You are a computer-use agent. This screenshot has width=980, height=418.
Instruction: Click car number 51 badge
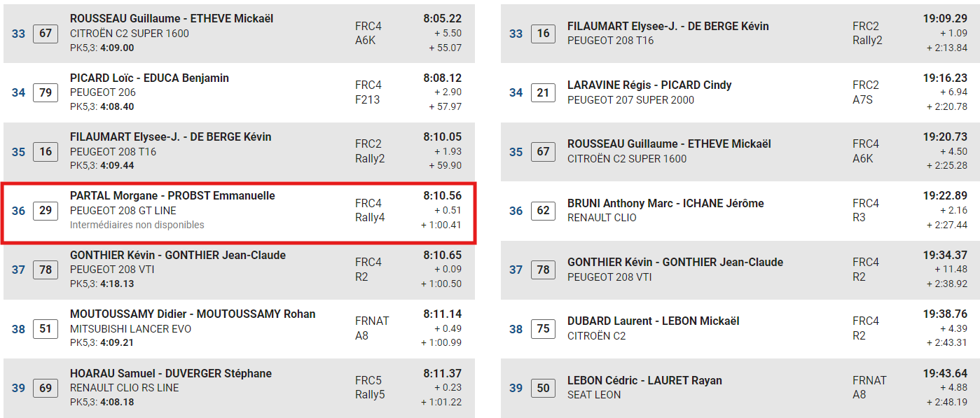[x=46, y=328]
